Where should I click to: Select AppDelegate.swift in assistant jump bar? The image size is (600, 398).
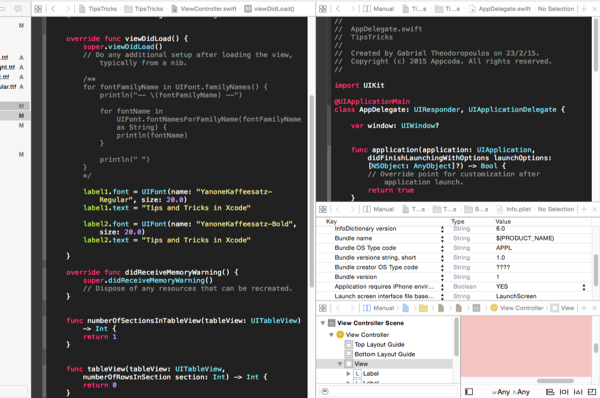click(x=500, y=9)
